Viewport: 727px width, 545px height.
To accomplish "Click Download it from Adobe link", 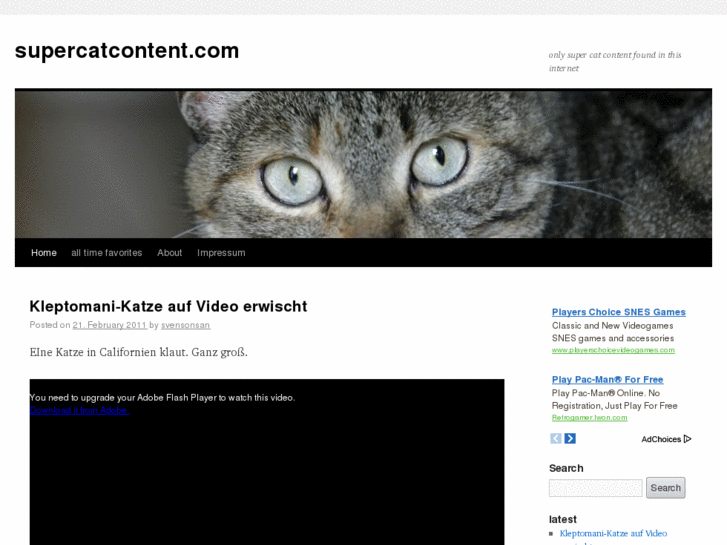I will 80,410.
